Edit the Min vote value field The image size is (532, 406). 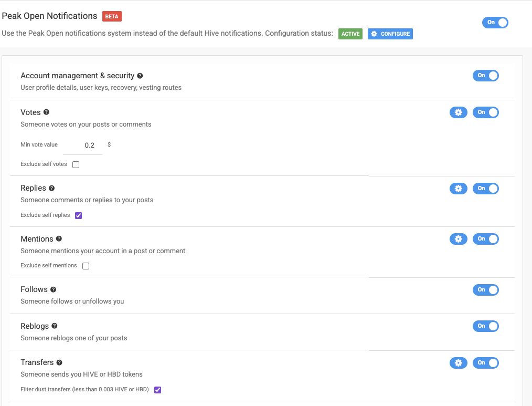89,145
